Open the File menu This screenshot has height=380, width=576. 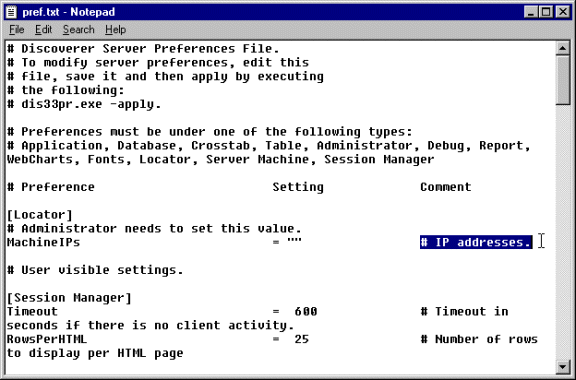coord(17,30)
